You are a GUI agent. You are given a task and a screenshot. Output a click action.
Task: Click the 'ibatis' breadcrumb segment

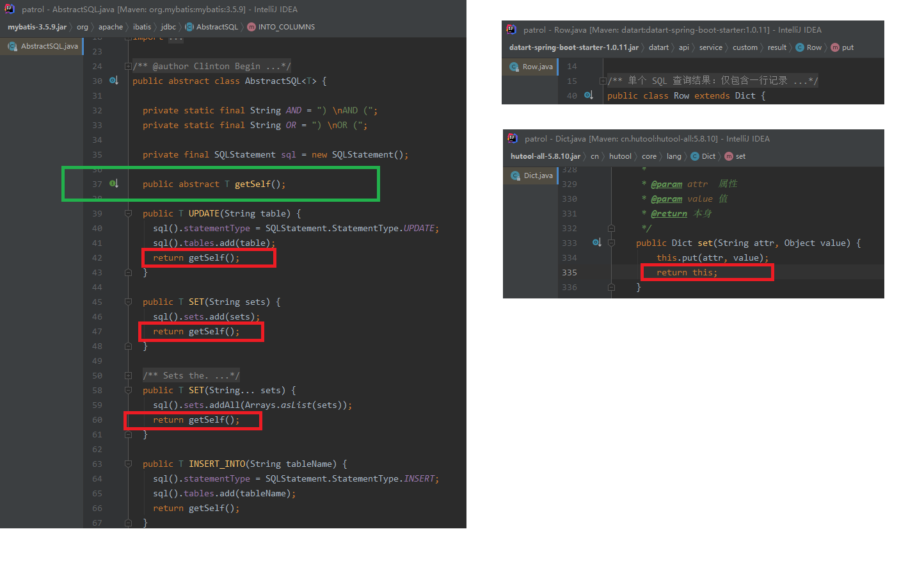(x=142, y=27)
